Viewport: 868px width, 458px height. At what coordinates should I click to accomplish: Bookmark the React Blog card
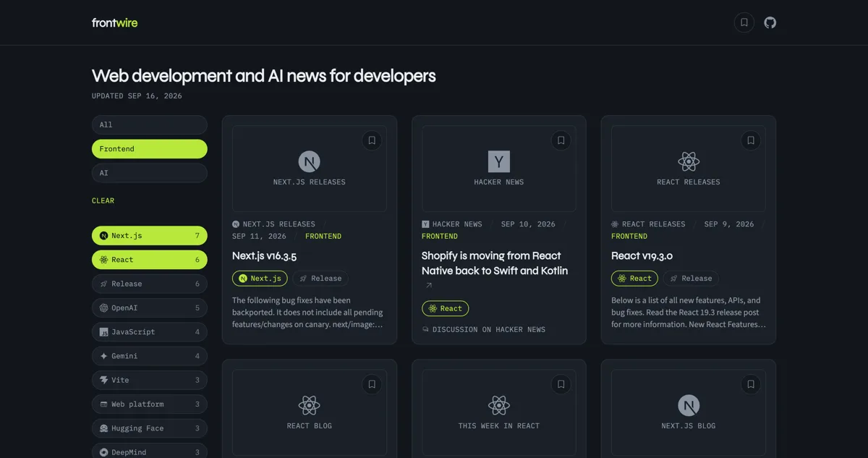372,384
